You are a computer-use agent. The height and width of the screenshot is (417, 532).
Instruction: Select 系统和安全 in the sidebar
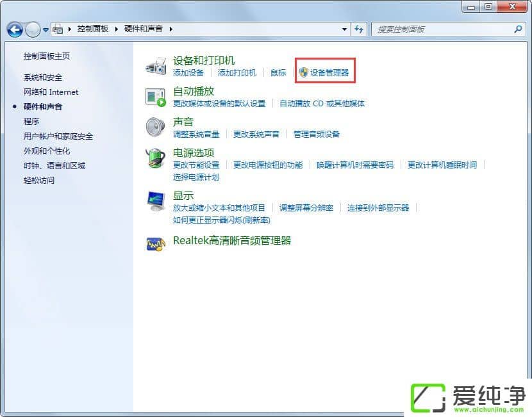pyautogui.click(x=43, y=78)
